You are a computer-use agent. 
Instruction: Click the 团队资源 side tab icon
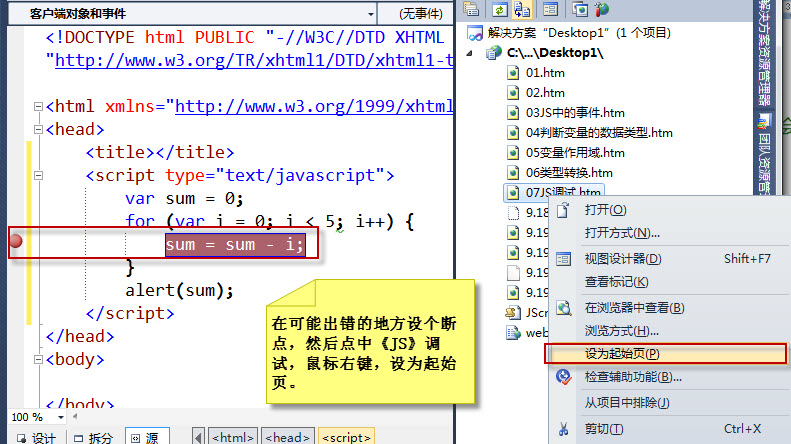765,121
